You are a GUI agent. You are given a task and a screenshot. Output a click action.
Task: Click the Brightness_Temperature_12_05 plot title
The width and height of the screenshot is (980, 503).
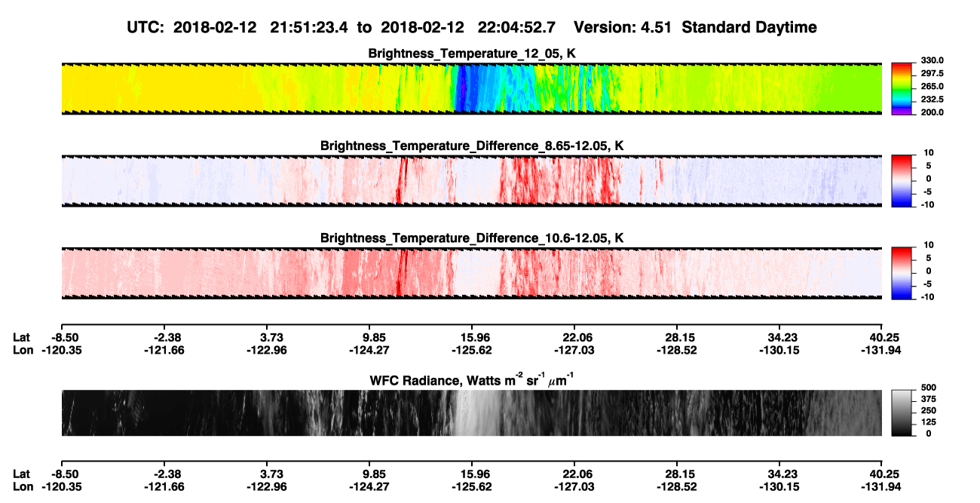coord(472,54)
